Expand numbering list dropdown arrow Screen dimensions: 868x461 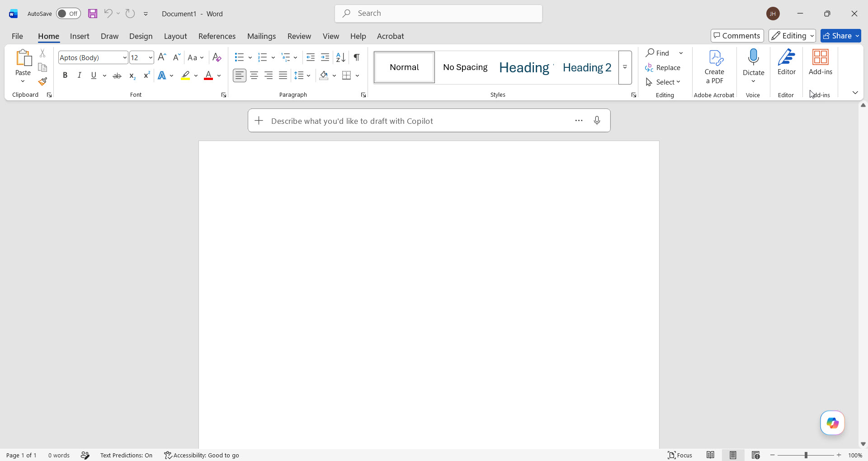273,57
